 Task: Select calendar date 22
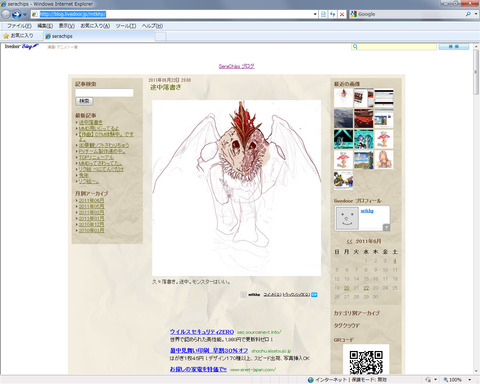point(366,288)
